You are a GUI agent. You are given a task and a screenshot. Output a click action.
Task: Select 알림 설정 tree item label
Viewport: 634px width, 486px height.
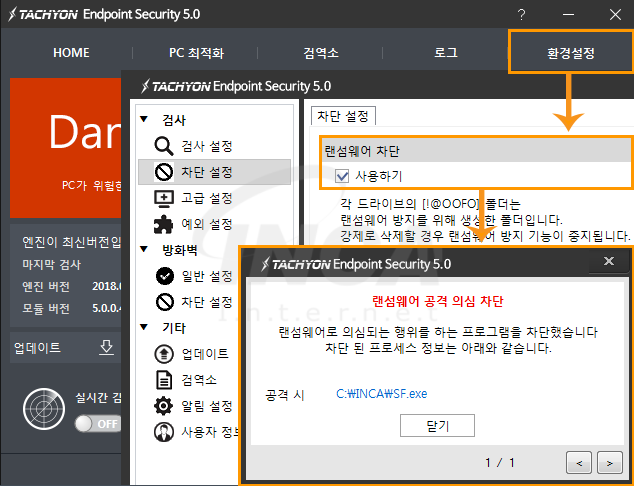[207, 406]
